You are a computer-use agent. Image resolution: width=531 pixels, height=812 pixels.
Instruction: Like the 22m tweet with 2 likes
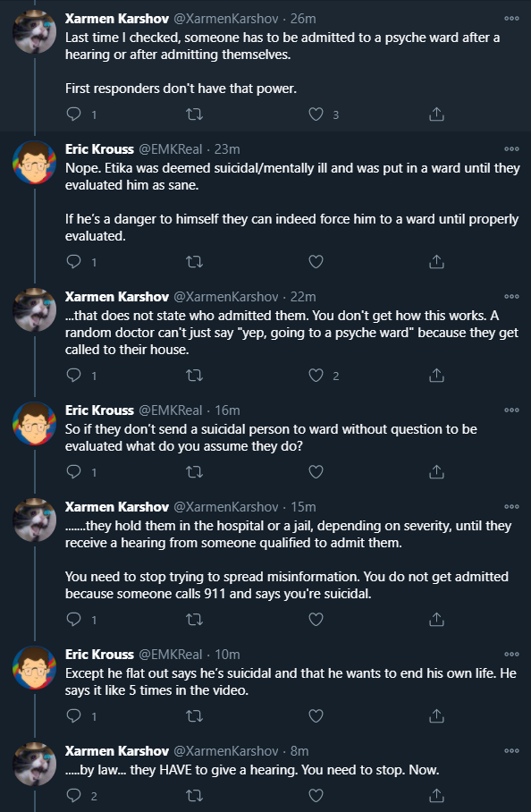(x=316, y=375)
